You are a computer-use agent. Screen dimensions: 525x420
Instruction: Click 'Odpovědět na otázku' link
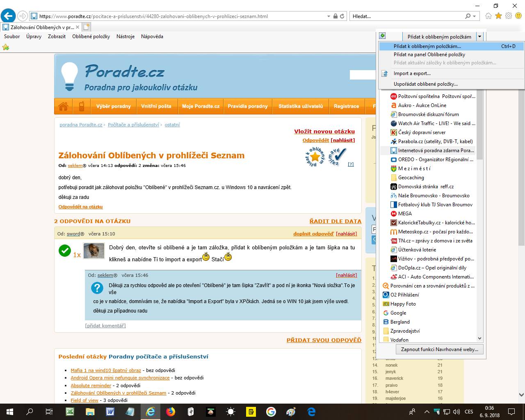[80, 207]
